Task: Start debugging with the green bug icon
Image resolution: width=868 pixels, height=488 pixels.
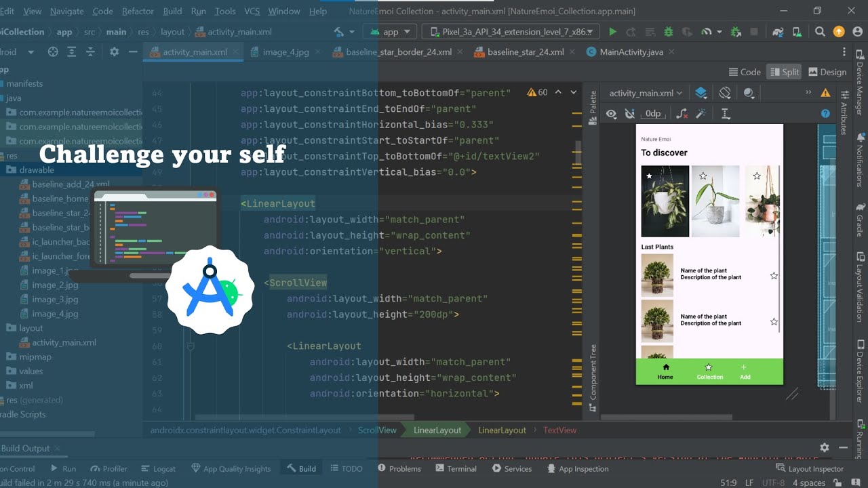Action: [669, 32]
